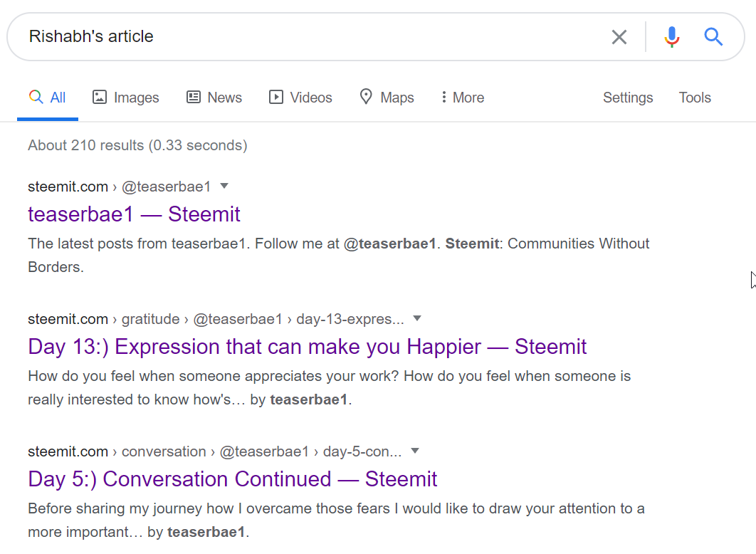The height and width of the screenshot is (554, 756).
Task: Expand dropdown arrow beside day-13-expres... URL
Action: (417, 318)
